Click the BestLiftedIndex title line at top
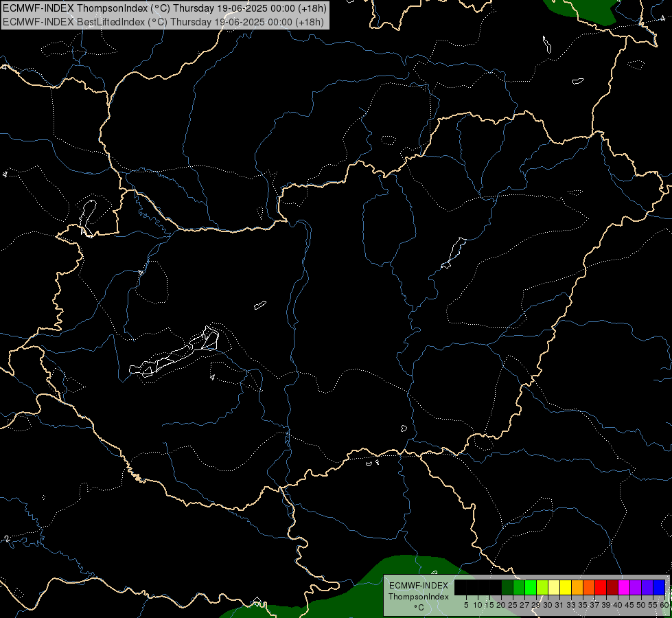The image size is (672, 618). tap(163, 22)
